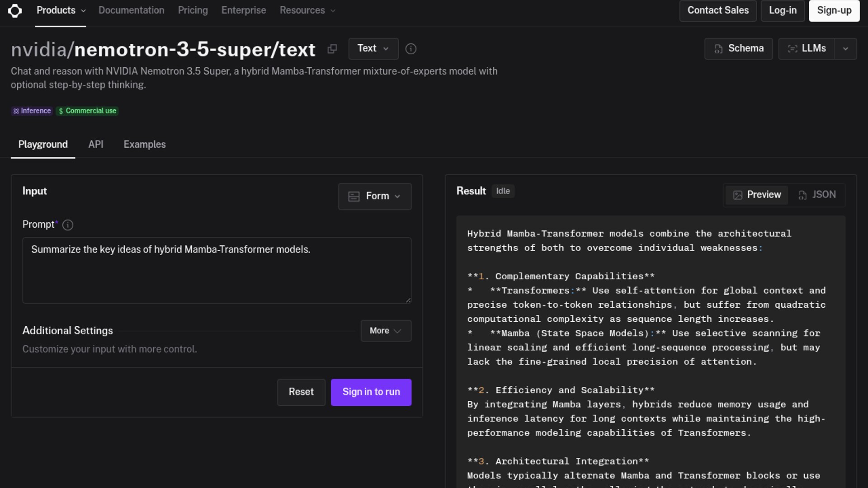This screenshot has width=868, height=488.
Task: Switch result view to Preview
Action: (757, 195)
